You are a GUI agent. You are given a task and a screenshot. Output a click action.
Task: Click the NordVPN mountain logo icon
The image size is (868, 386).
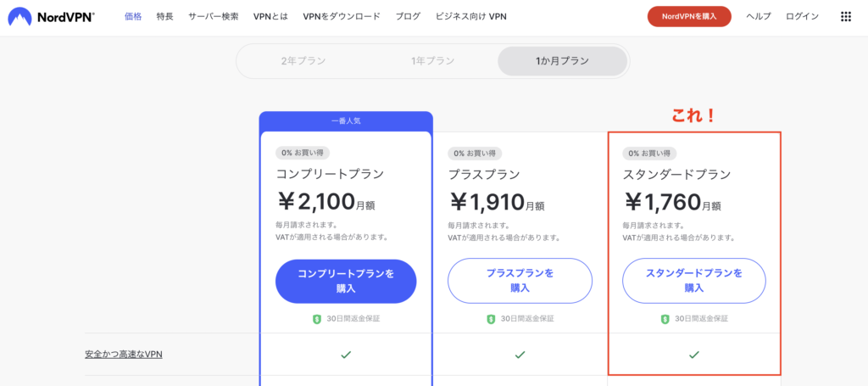pos(19,17)
